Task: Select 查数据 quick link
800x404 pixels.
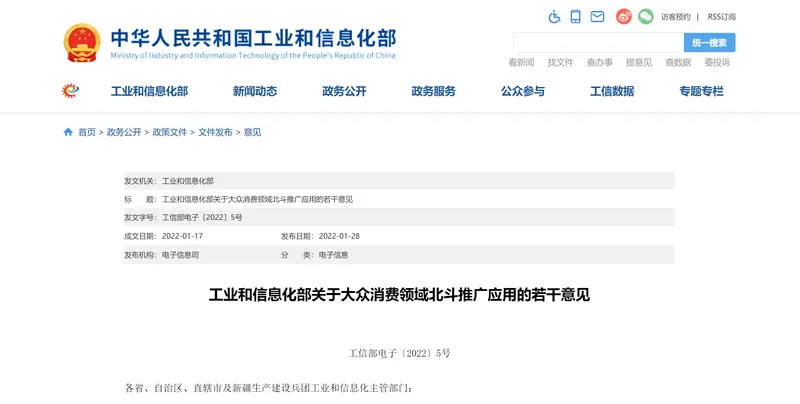Action: click(678, 62)
